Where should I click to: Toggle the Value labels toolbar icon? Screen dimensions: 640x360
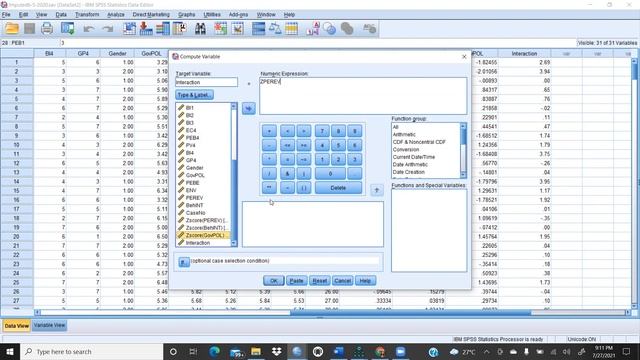313,29
